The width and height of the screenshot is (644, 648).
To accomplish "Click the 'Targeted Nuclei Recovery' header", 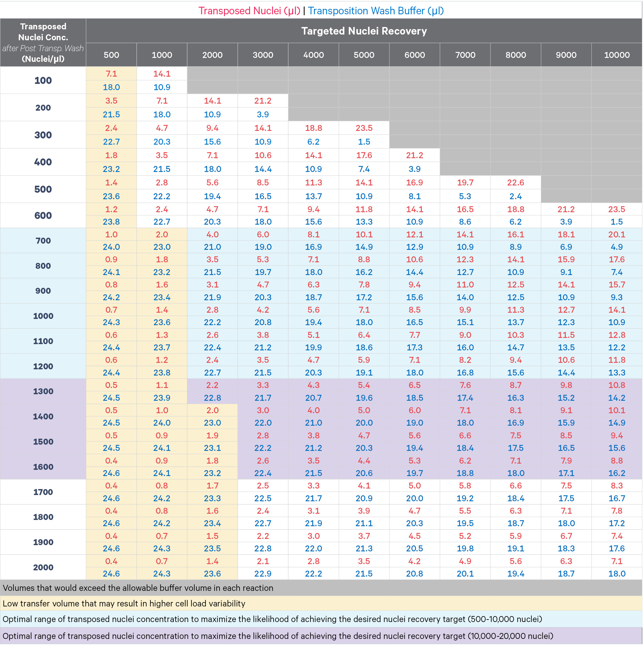I will (364, 31).
